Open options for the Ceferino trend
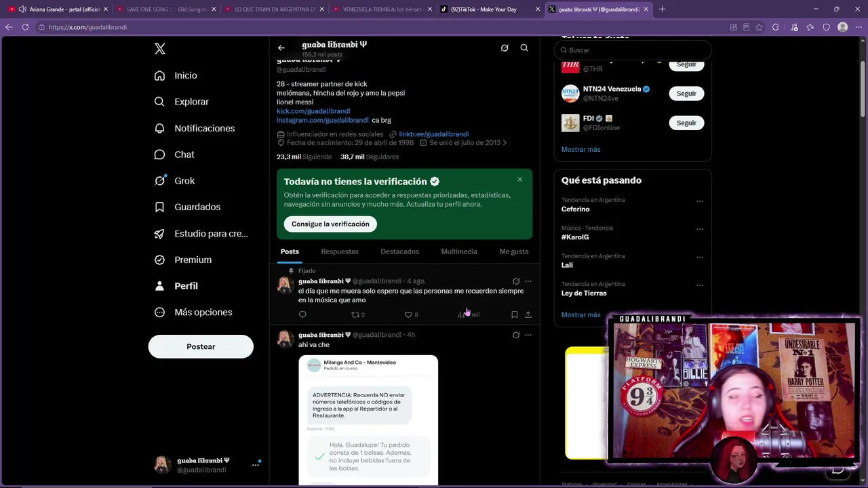Viewport: 868px width, 488px height. (700, 201)
